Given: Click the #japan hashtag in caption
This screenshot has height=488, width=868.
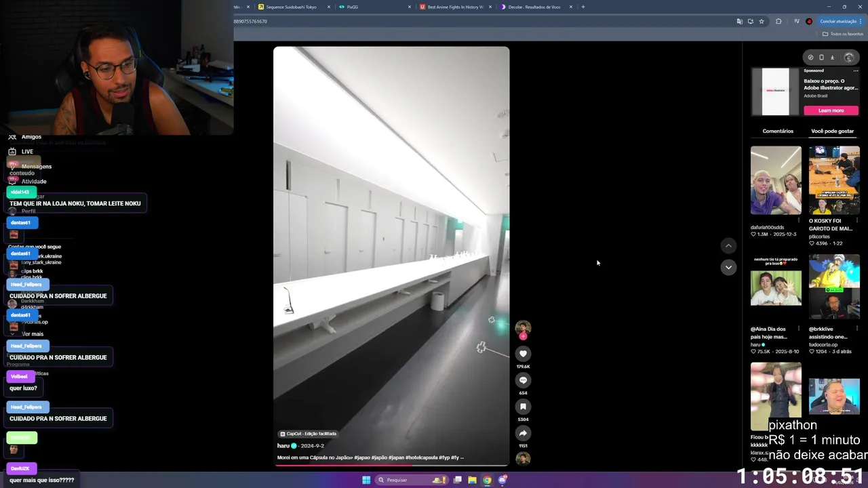Looking at the screenshot, I should point(395,457).
